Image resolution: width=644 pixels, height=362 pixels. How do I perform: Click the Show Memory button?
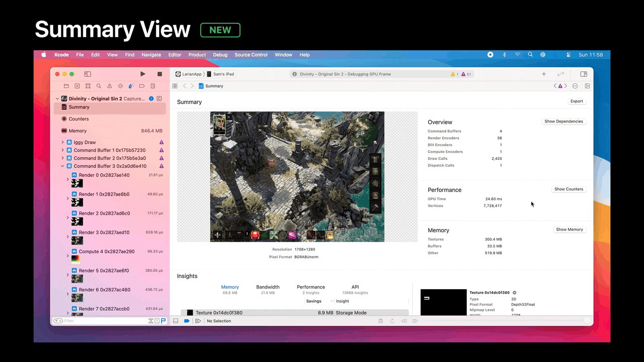click(569, 229)
